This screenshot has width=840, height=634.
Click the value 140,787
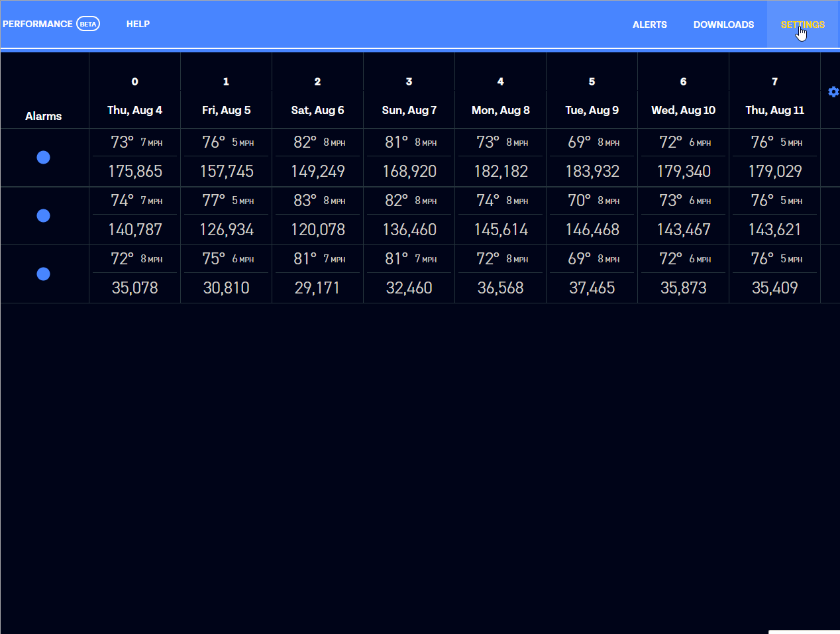135,230
